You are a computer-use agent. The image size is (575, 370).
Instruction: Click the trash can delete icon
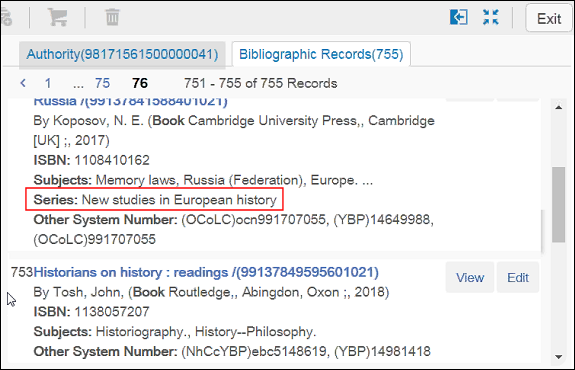pos(112,17)
